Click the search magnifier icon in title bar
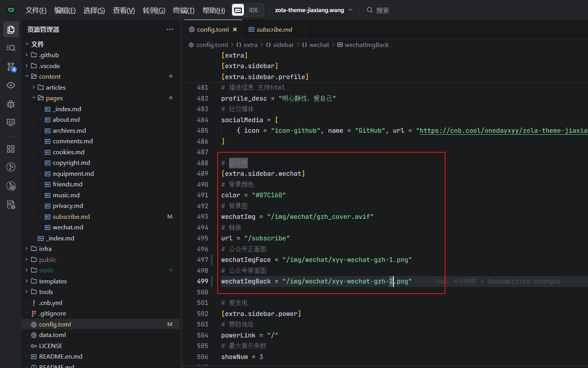The height and width of the screenshot is (368, 588). coord(370,10)
